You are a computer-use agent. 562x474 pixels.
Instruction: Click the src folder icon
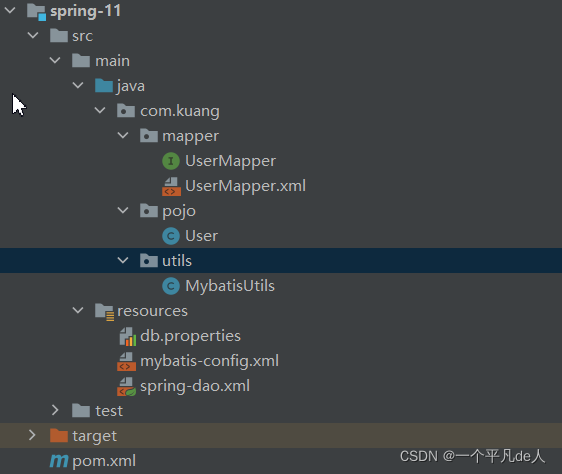pos(59,35)
